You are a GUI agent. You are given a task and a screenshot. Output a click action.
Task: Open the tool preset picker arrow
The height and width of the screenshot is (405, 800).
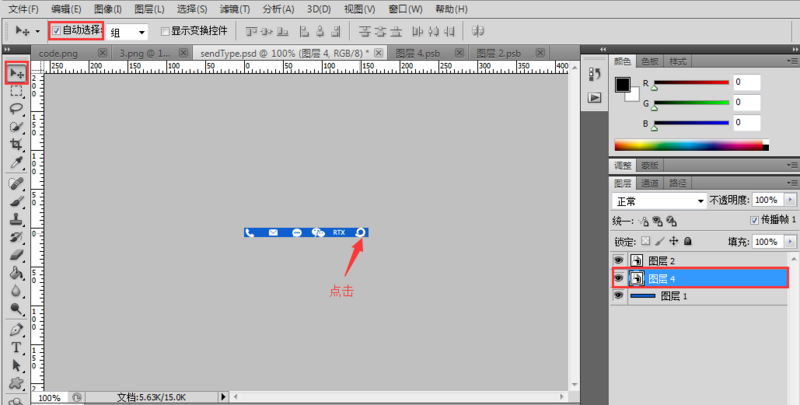point(38,32)
